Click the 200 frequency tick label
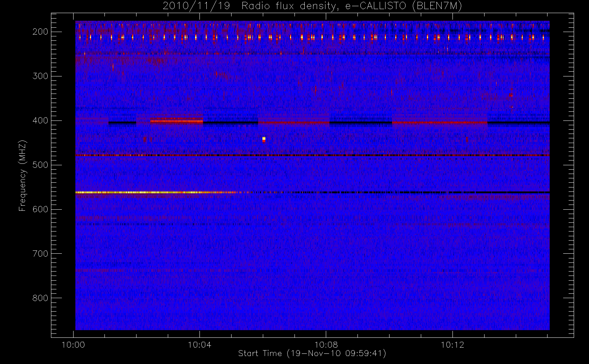This screenshot has width=589, height=364. 40,32
